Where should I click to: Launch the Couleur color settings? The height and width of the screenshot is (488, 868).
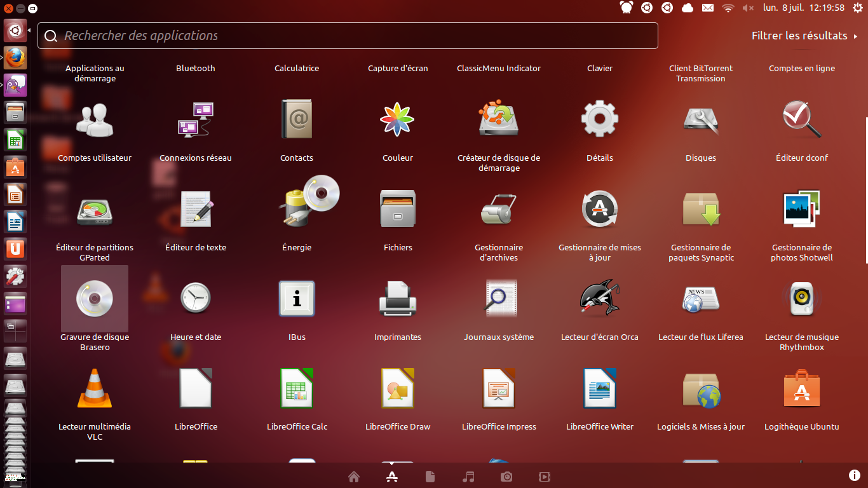[x=398, y=119]
